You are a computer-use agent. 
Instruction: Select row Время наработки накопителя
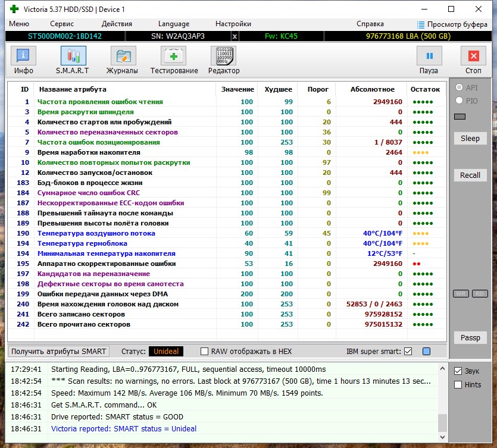(x=227, y=152)
